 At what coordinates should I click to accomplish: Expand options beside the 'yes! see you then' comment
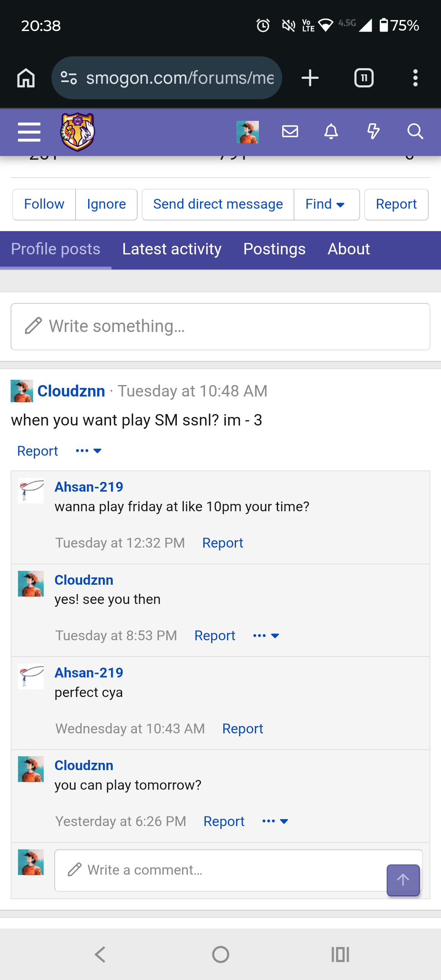tap(265, 635)
